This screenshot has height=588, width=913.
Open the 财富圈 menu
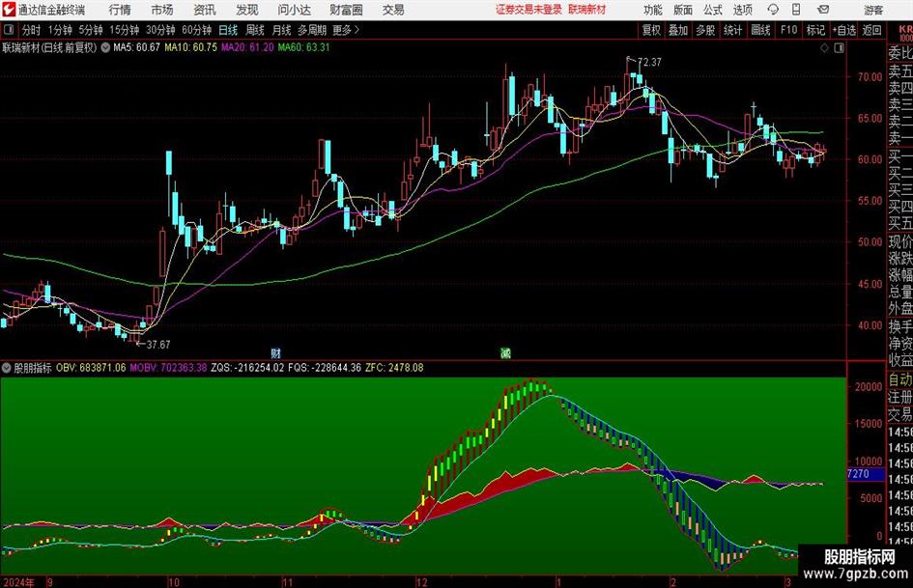(x=346, y=10)
